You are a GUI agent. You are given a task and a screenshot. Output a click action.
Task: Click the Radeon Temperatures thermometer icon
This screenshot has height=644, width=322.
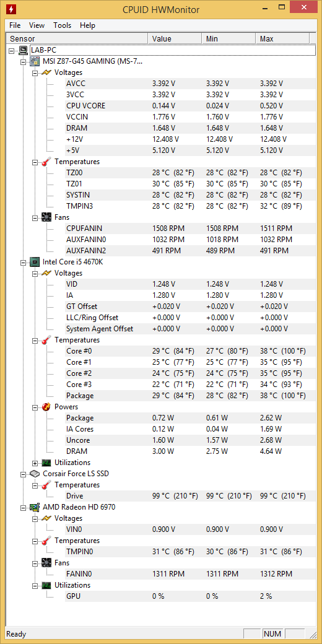click(x=46, y=541)
